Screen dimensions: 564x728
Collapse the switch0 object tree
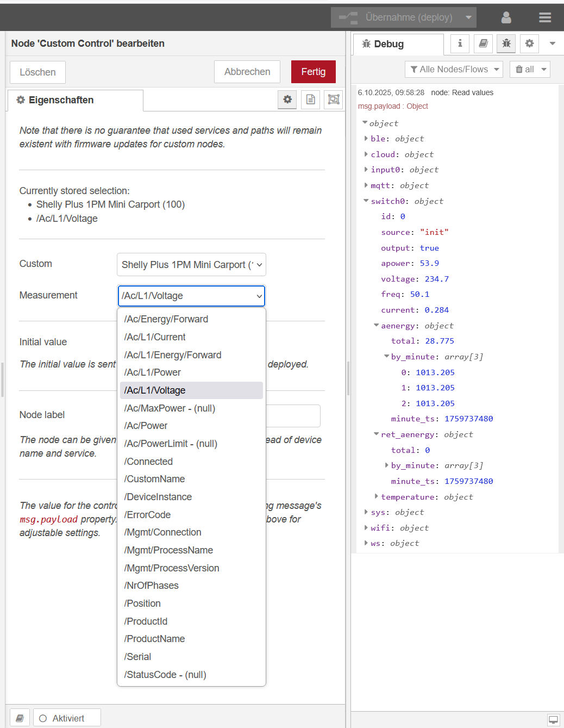pyautogui.click(x=366, y=201)
